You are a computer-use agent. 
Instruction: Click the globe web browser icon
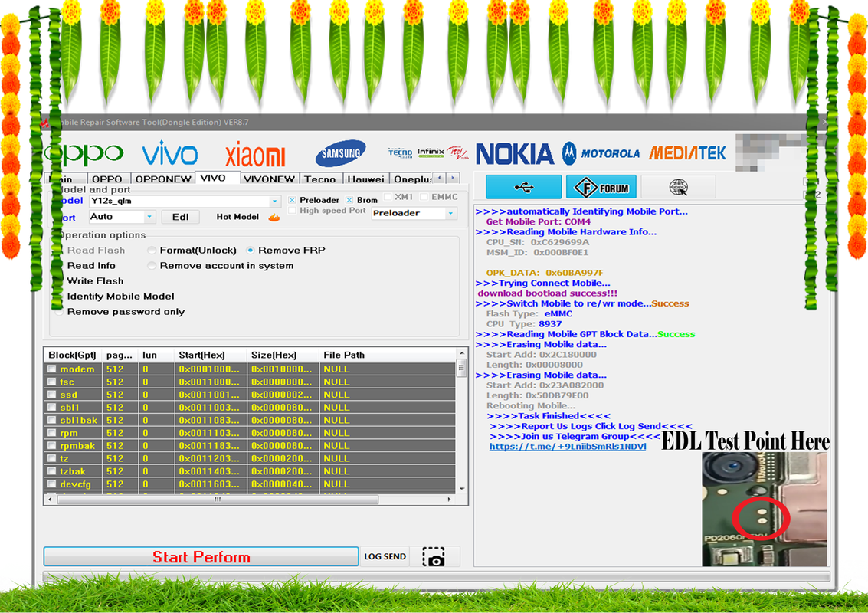678,187
